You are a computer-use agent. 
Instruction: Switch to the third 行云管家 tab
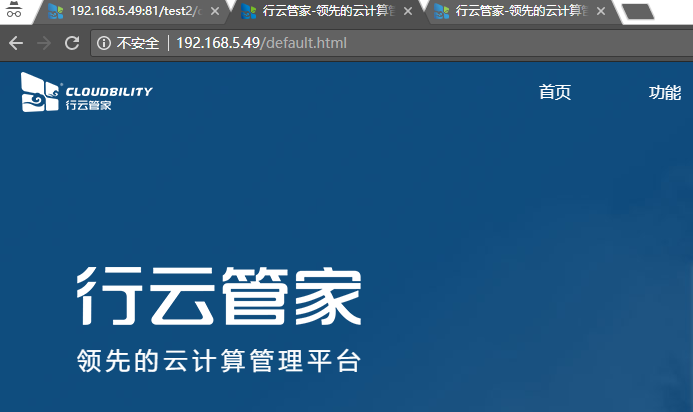(x=520, y=11)
